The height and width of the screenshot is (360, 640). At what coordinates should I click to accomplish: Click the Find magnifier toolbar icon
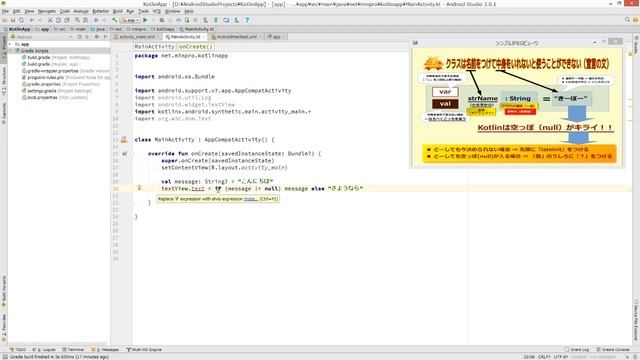[x=77, y=20]
